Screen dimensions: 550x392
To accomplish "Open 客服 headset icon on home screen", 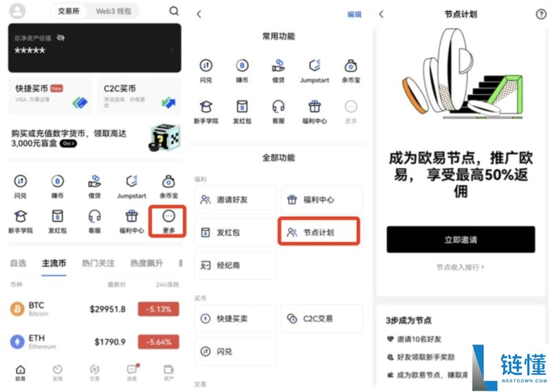I will pyautogui.click(x=94, y=221).
